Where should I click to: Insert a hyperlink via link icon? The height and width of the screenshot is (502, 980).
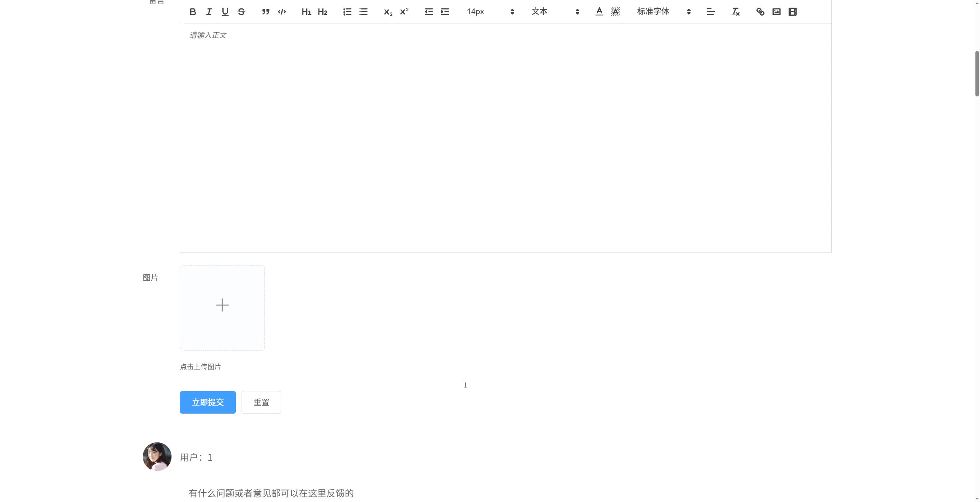[760, 12]
